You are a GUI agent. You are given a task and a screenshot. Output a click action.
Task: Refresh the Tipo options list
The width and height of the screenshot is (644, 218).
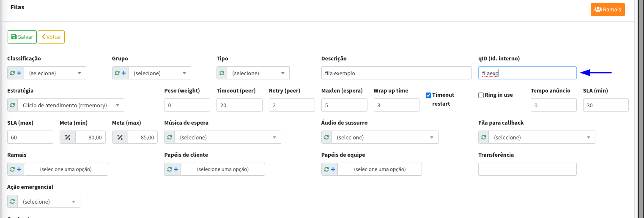222,73
